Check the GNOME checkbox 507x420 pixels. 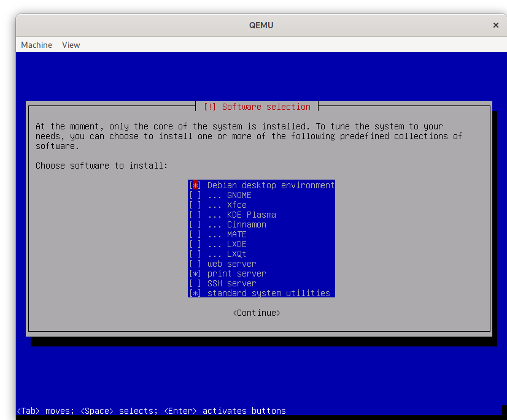(x=195, y=195)
